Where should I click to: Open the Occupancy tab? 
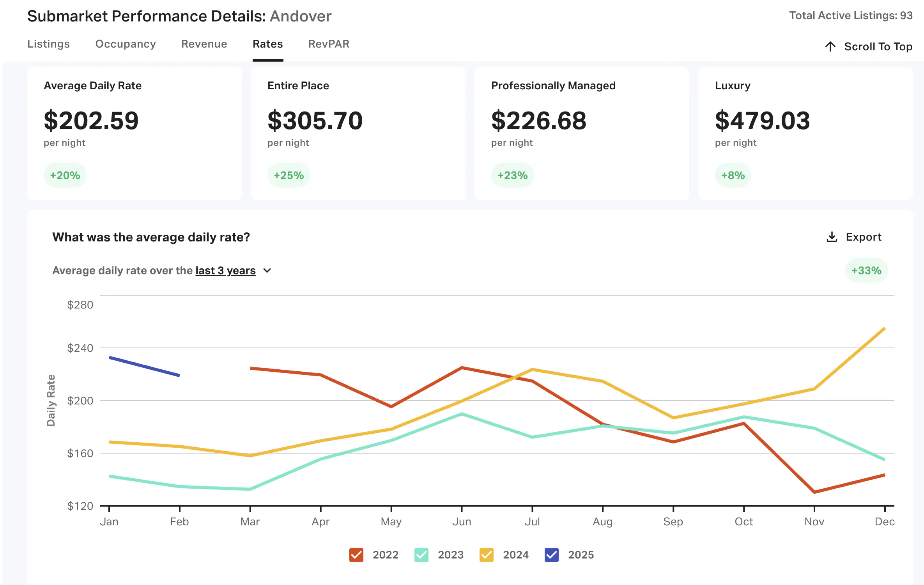126,44
